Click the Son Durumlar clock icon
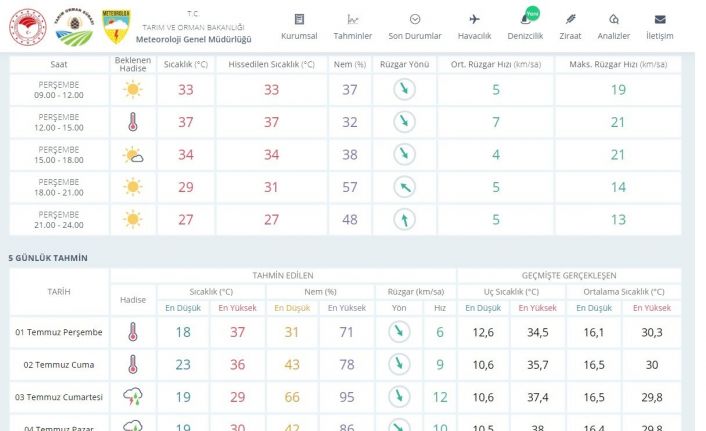This screenshot has height=431, width=706. [x=415, y=20]
